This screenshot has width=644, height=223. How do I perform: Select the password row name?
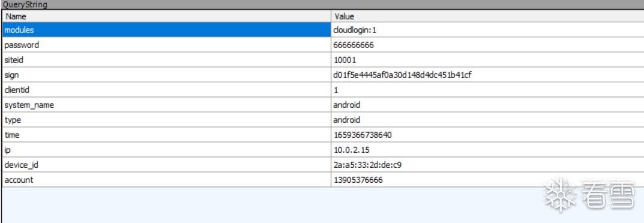tap(167, 45)
